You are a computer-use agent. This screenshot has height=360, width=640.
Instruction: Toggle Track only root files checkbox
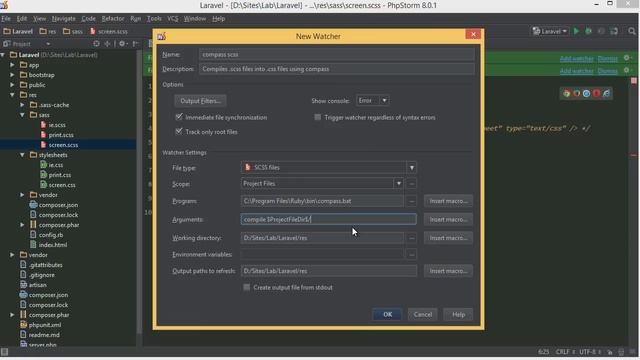click(179, 131)
